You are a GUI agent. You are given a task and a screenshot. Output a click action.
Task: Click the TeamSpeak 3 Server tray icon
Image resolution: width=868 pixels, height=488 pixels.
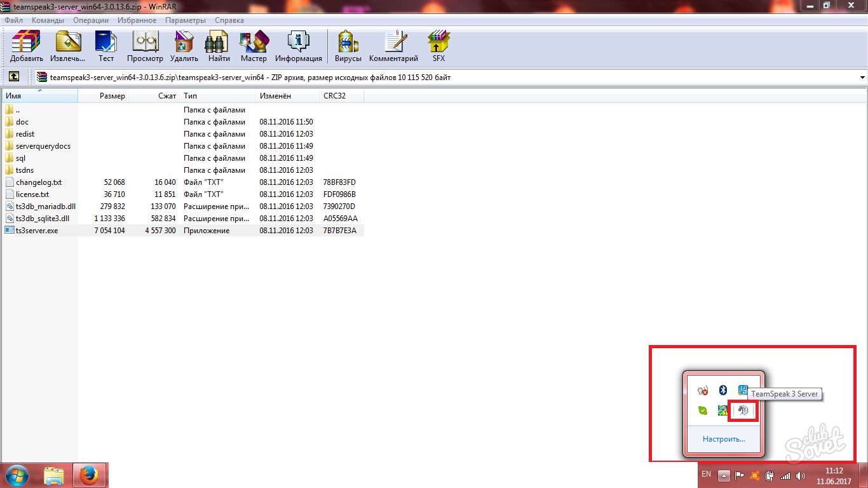coord(742,410)
